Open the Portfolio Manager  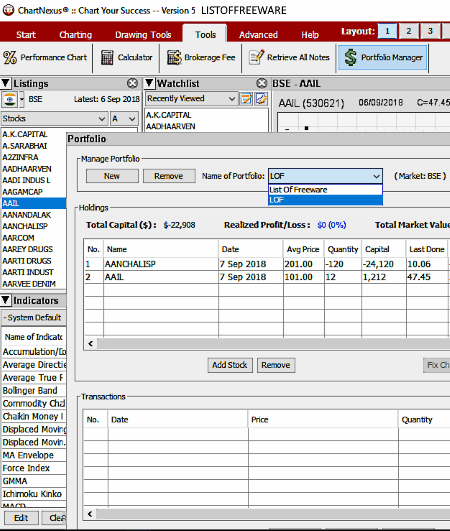pos(383,58)
